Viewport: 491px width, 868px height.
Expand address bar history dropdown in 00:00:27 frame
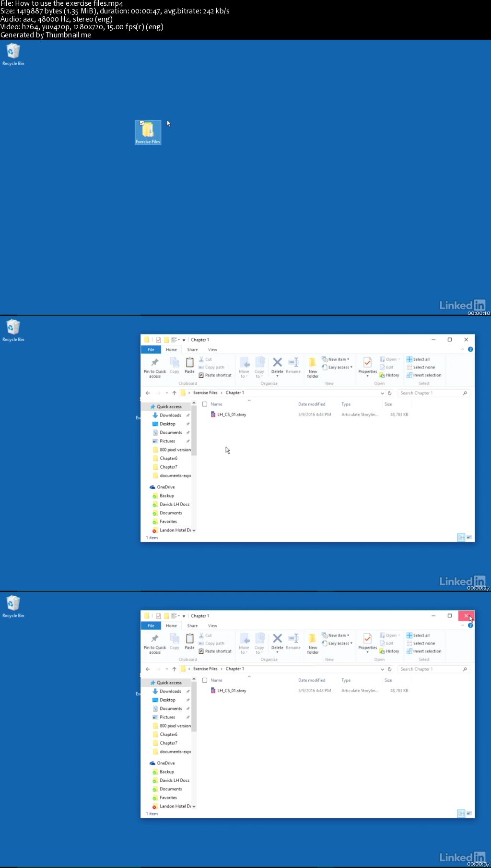point(382,393)
